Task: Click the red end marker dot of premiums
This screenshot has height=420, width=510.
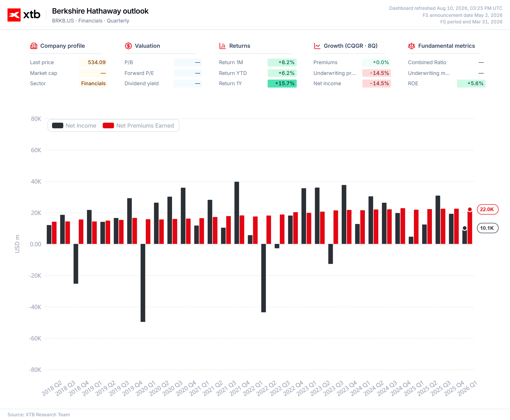Action: (470, 209)
